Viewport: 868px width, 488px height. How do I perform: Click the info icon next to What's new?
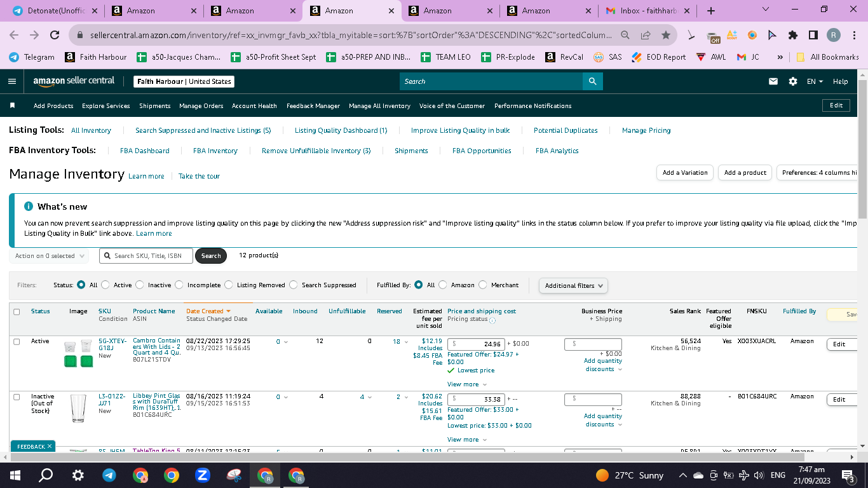[x=29, y=207]
